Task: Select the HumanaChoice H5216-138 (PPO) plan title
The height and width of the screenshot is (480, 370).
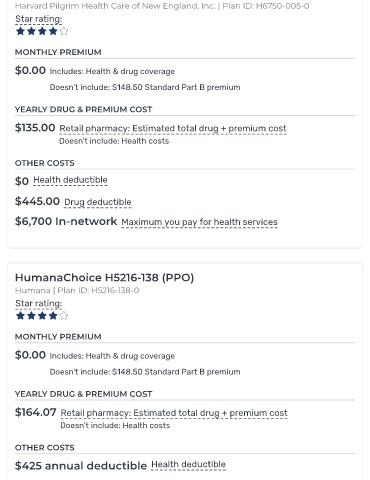Action: click(104, 277)
